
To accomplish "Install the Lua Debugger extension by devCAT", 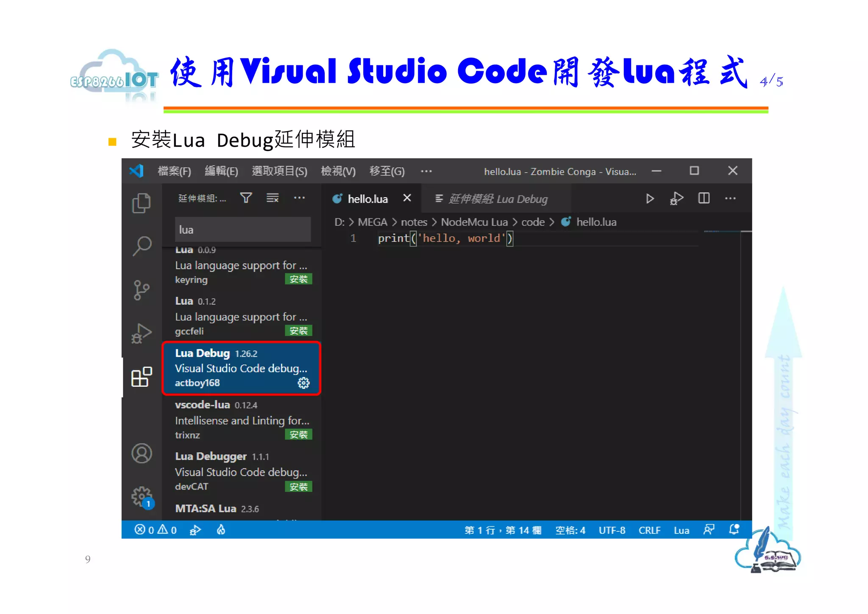I will click(x=298, y=487).
